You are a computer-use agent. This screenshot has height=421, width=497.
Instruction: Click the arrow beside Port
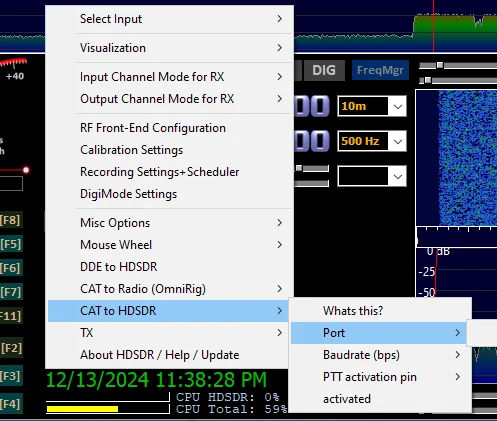(x=458, y=333)
